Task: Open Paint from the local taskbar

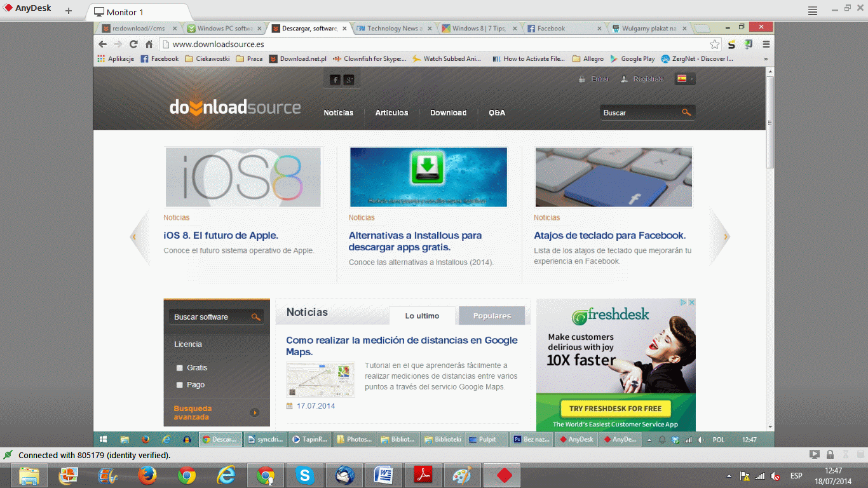Action: [x=463, y=475]
